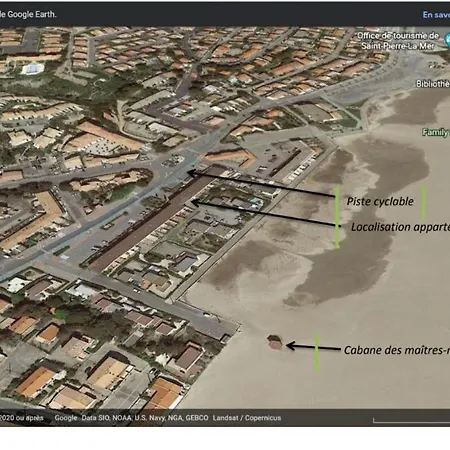The height and width of the screenshot is (450, 450).
Task: Click the arrowhead pointing at the apartment location
Action: coord(195,202)
